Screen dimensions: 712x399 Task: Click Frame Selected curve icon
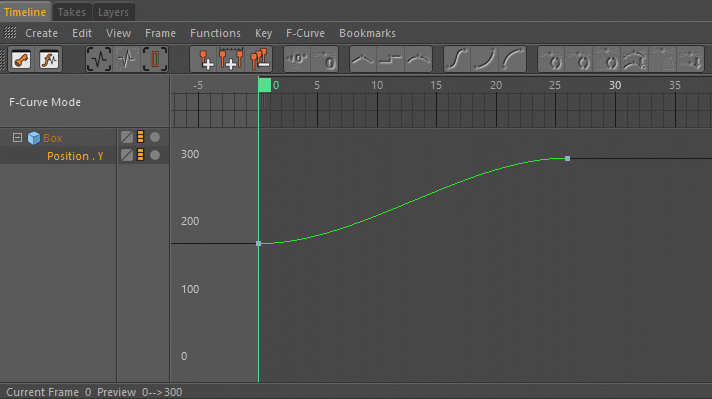pyautogui.click(x=127, y=59)
